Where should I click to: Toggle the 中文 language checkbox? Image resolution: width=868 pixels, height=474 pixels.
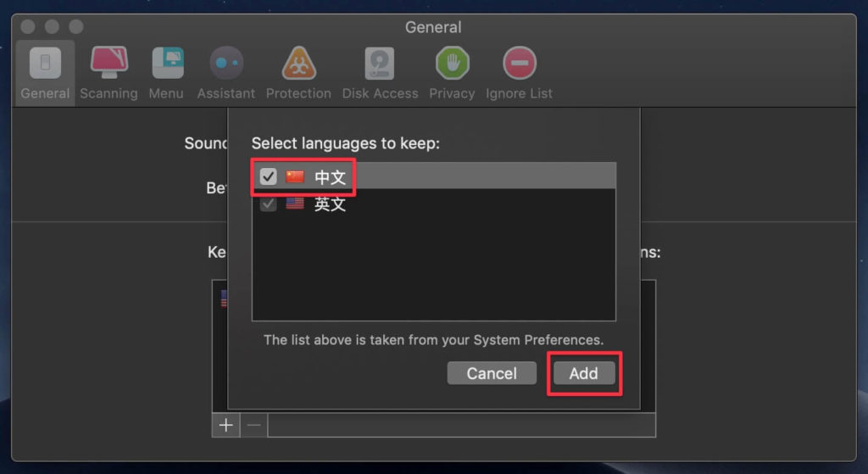[x=269, y=176]
